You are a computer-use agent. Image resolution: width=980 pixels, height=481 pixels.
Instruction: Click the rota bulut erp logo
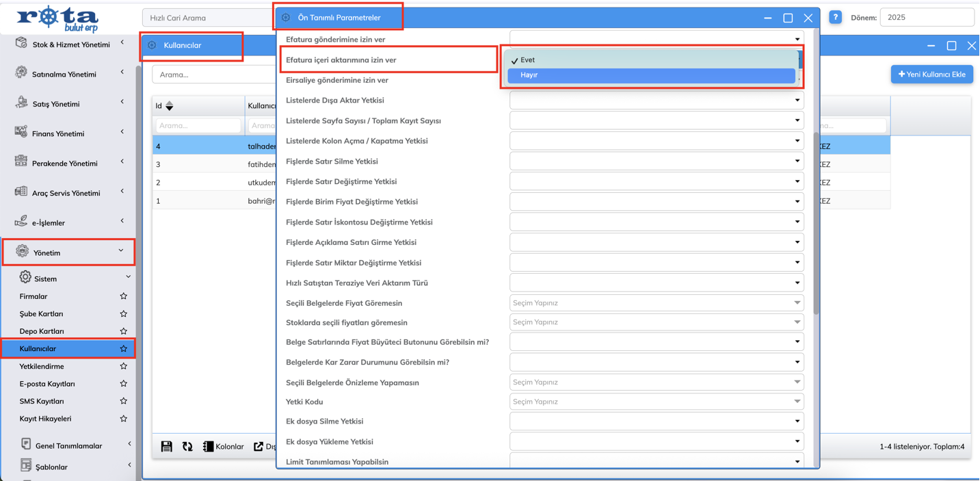tap(58, 18)
